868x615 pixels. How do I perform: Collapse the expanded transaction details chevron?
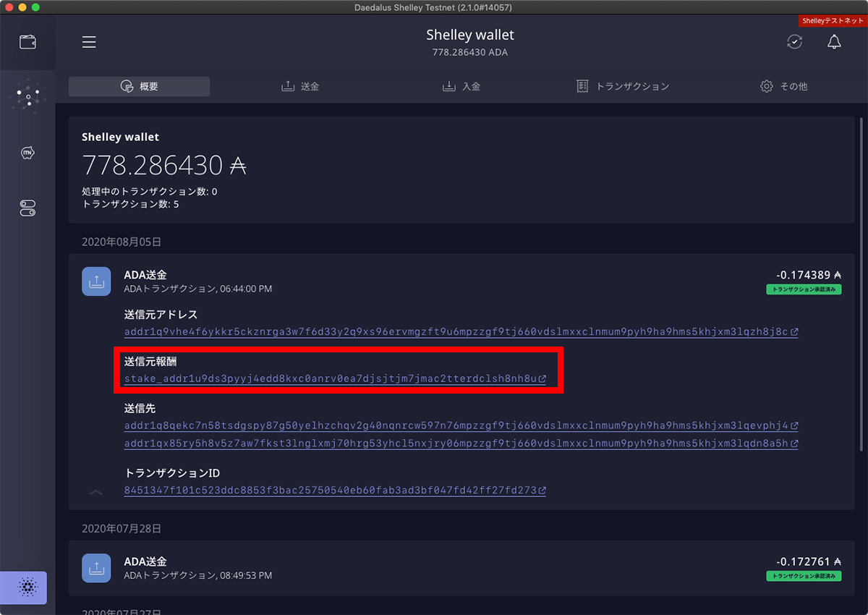pos(95,492)
